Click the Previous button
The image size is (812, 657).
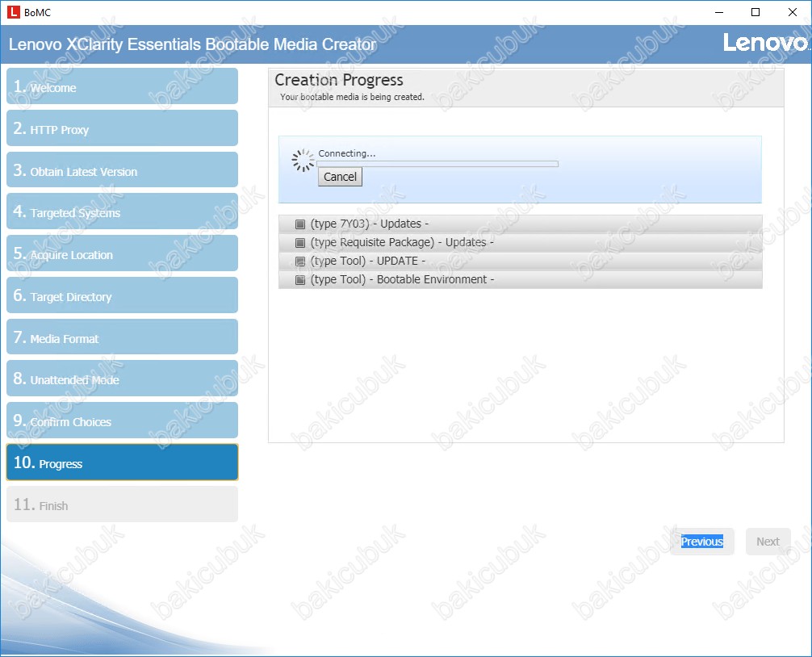pyautogui.click(x=702, y=542)
